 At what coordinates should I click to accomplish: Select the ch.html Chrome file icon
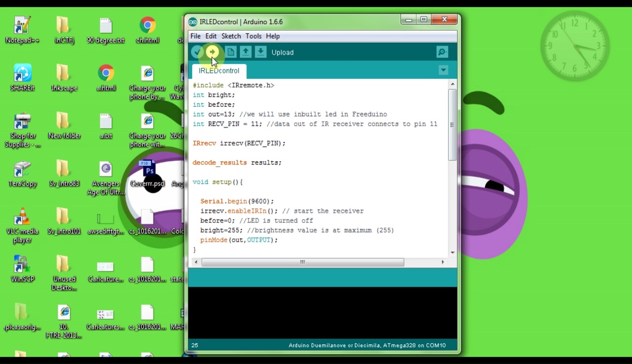click(x=148, y=30)
